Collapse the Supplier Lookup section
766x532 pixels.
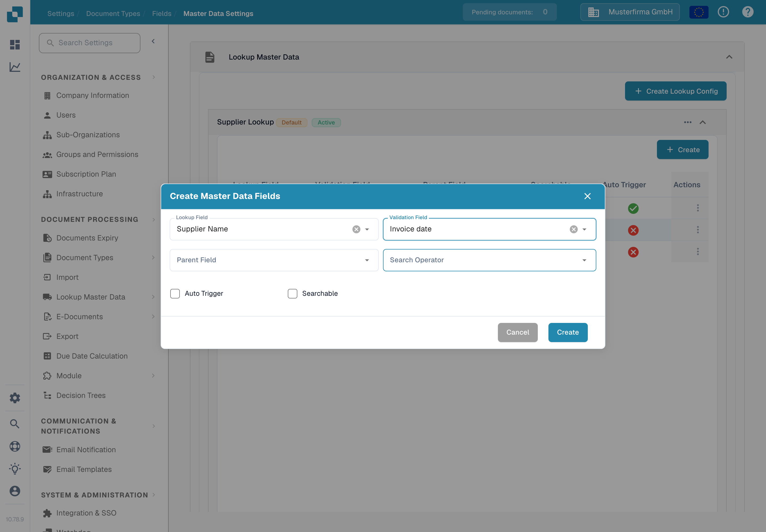[703, 122]
